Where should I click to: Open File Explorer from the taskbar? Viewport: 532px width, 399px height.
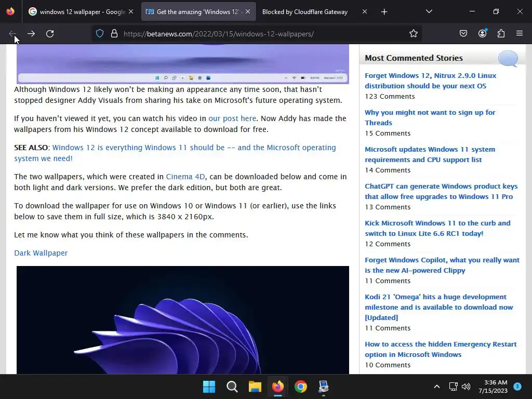tap(255, 387)
